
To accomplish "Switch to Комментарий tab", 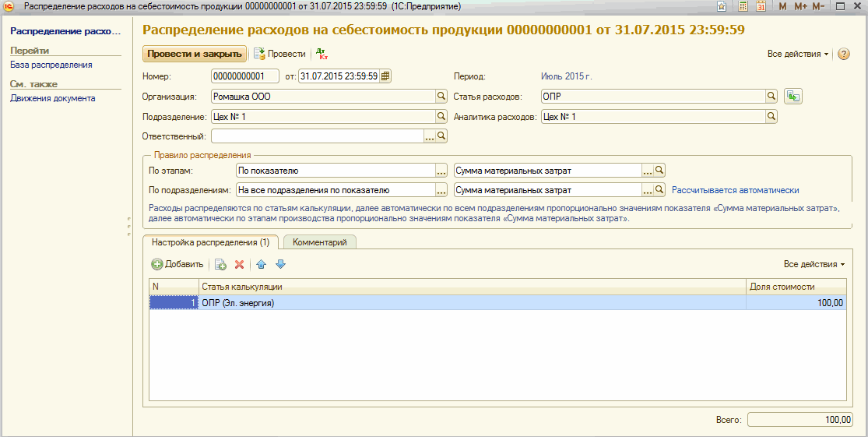I will (320, 242).
